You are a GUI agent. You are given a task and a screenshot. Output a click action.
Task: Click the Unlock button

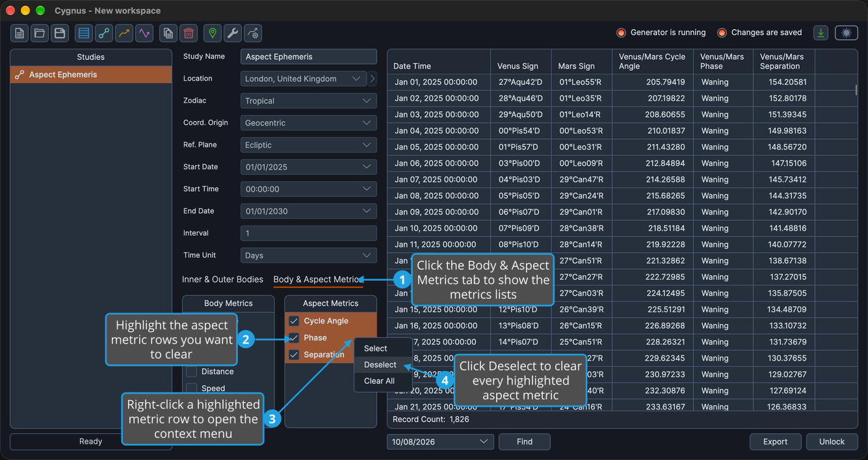832,442
